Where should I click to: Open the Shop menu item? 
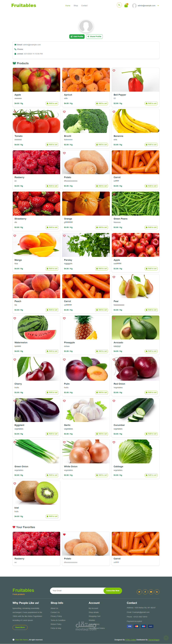[x=76, y=6]
